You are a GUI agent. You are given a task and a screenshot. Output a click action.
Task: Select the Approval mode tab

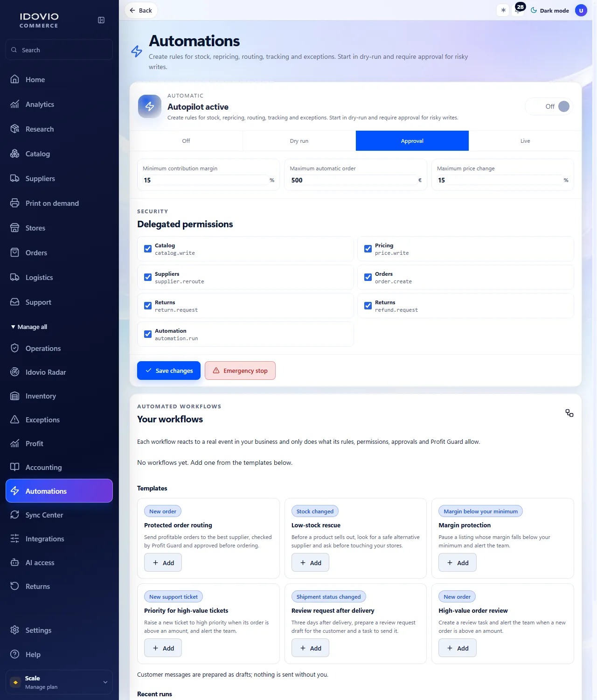pyautogui.click(x=412, y=140)
